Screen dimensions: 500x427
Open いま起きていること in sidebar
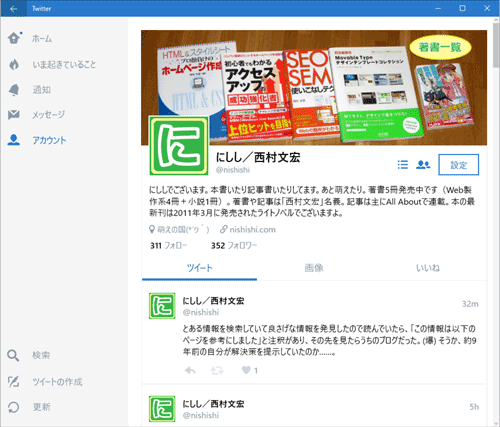64,64
